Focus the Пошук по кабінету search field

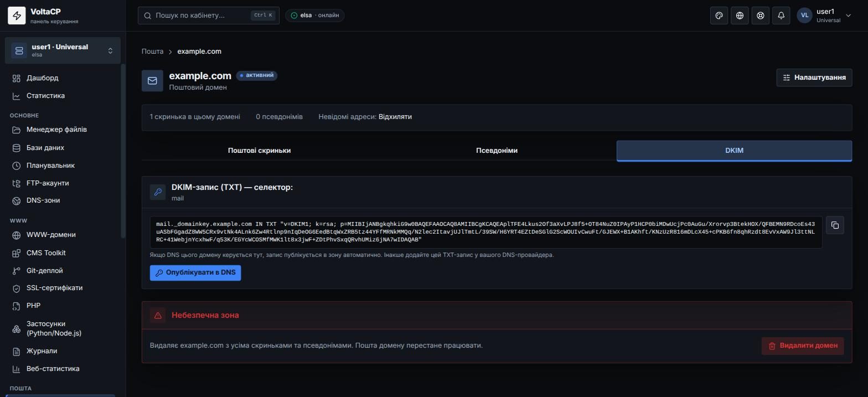(208, 16)
